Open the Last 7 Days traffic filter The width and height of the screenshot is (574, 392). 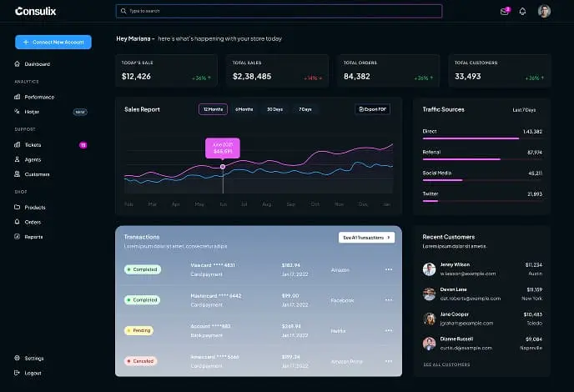tap(524, 110)
